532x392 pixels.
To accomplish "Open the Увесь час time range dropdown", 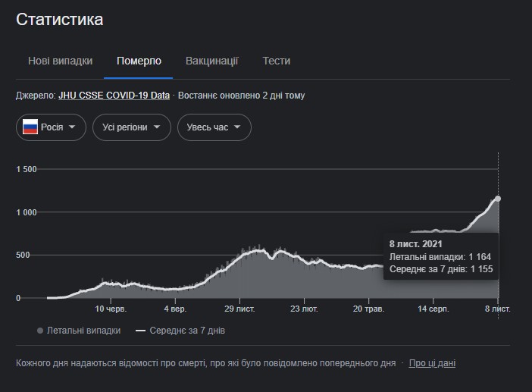I will click(x=214, y=127).
